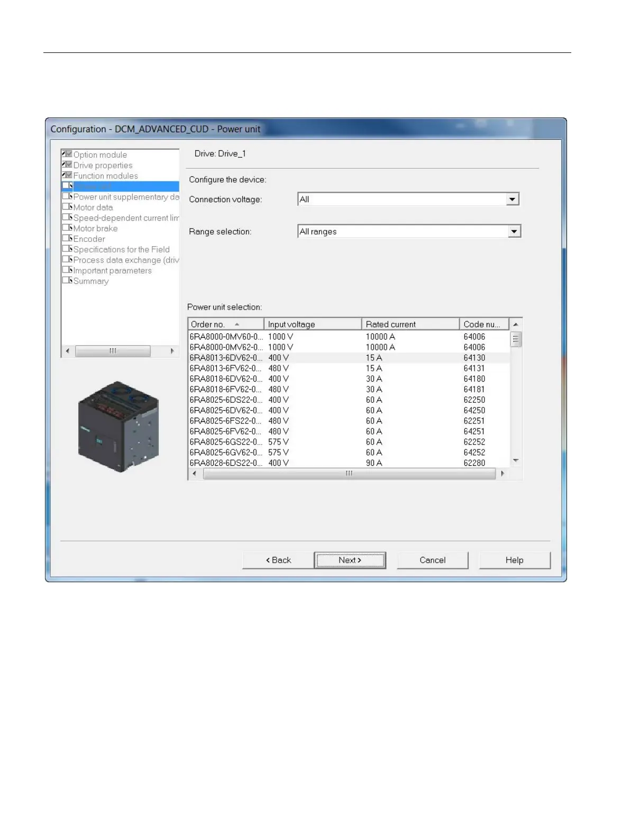This screenshot has width=630, height=840.
Task: Click scroll down arrow of power unit table
Action: click(x=516, y=461)
